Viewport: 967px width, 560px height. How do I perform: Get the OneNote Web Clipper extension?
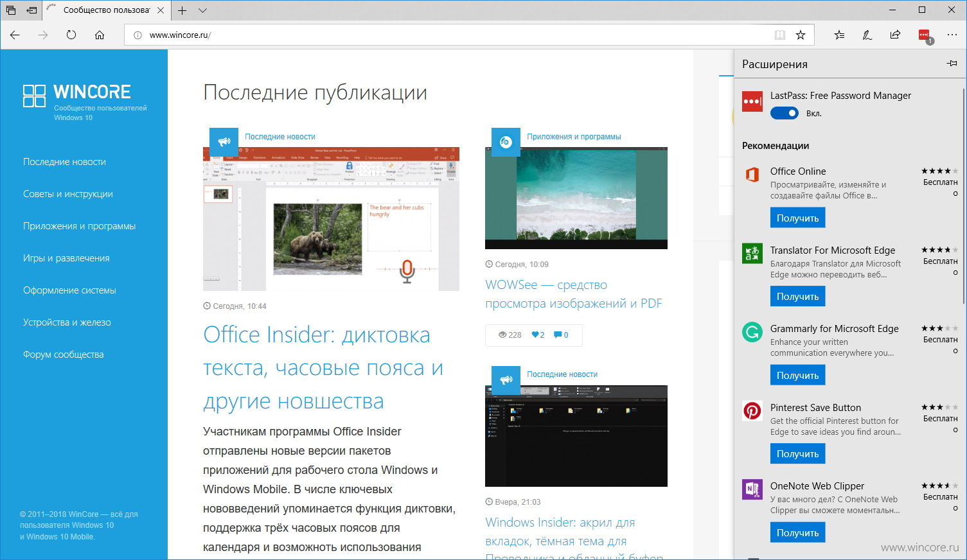797,533
